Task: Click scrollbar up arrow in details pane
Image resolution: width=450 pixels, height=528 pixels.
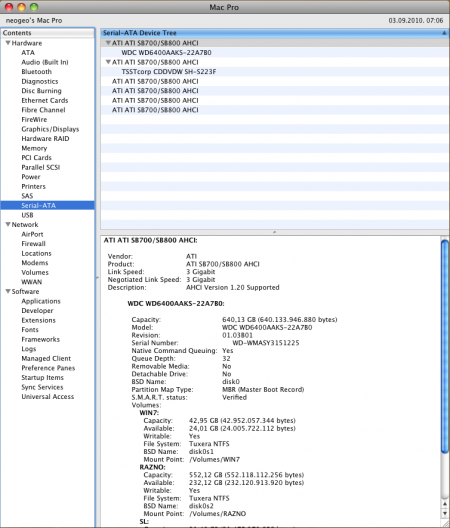Action: (x=445, y=504)
